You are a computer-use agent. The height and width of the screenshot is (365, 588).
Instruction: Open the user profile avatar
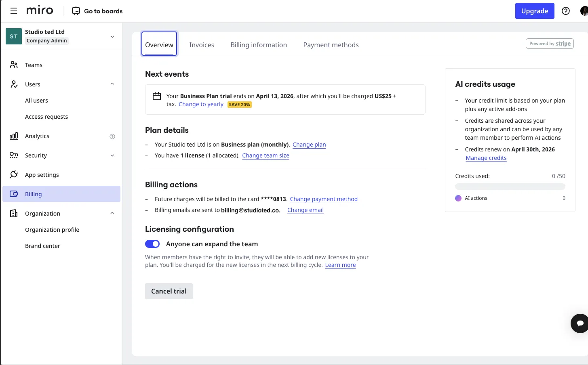(584, 11)
